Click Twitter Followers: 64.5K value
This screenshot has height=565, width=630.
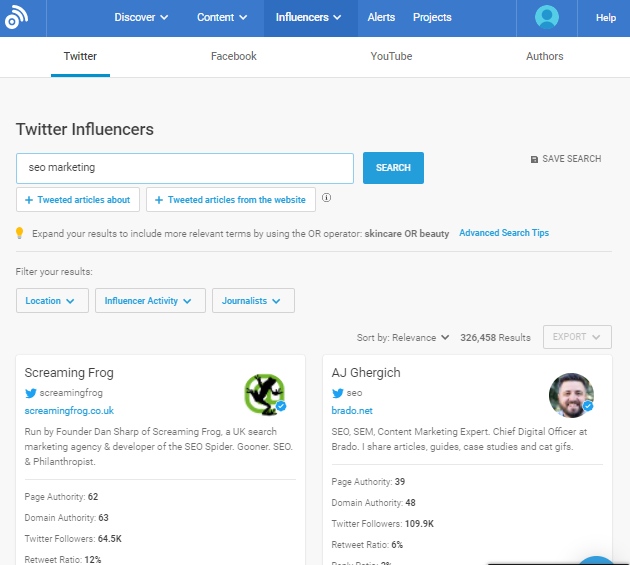pyautogui.click(x=110, y=538)
